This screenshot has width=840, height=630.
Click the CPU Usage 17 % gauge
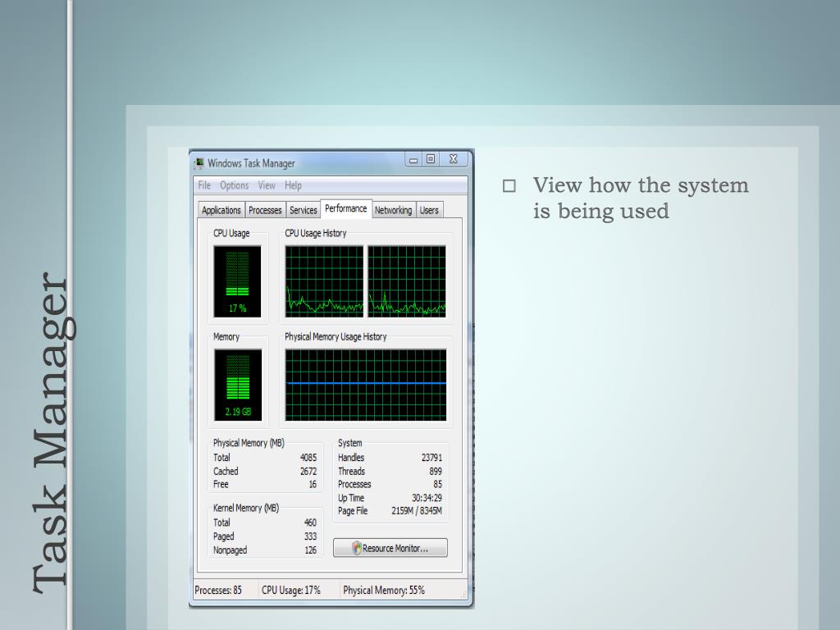point(237,281)
